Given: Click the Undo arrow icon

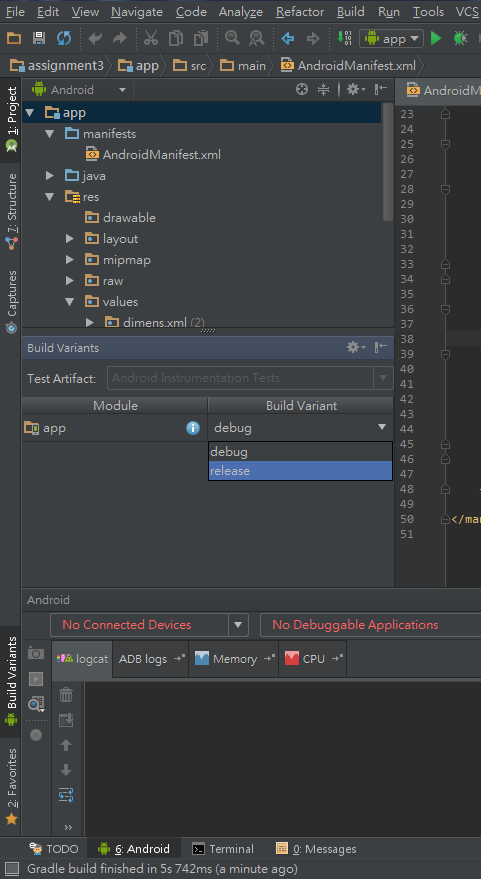Looking at the screenshot, I should (95, 38).
